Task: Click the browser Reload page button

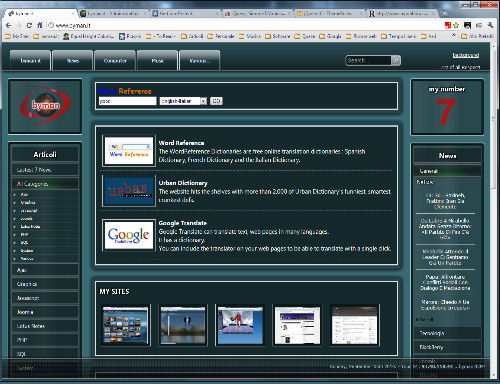Action: point(29,25)
